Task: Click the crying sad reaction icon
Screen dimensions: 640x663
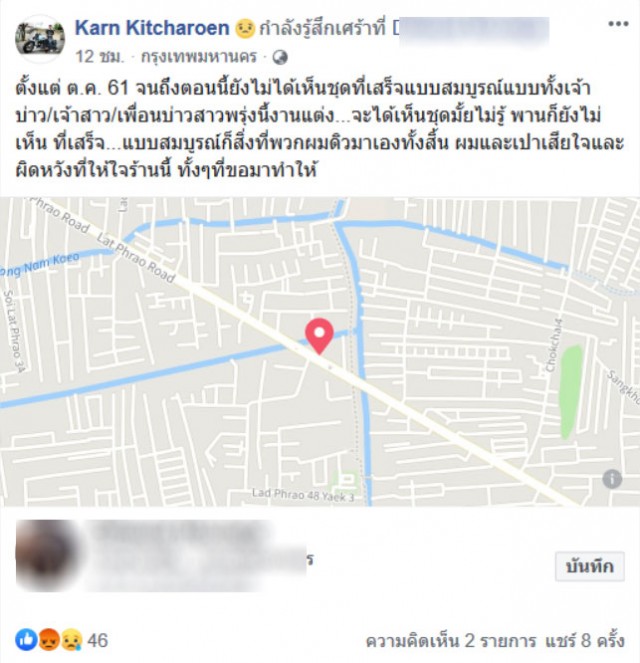Action: (x=72, y=640)
